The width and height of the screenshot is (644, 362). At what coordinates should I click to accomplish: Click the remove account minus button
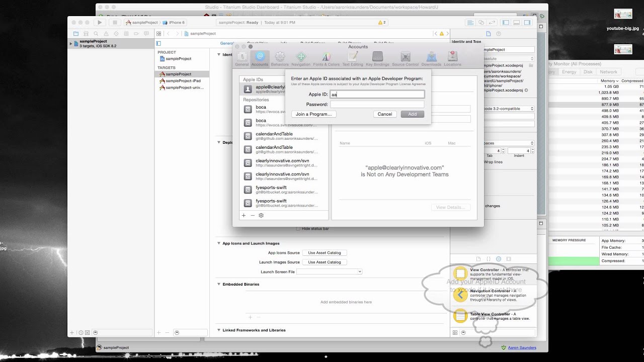coord(253,215)
